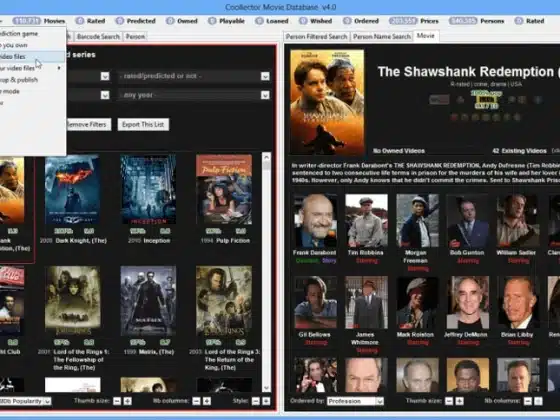560x420 pixels.
Task: Open the upper-left filter dropdown beside rated/predicted
Action: pos(105,76)
